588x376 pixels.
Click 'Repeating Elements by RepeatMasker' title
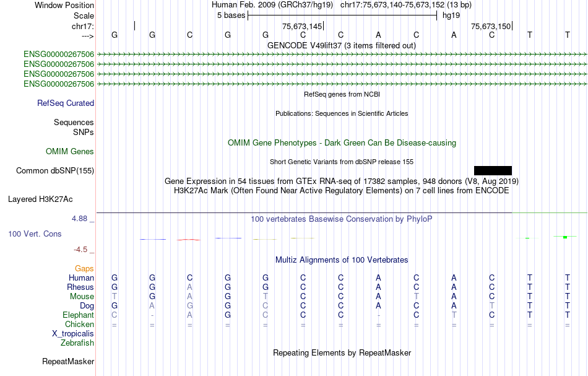pos(342,353)
